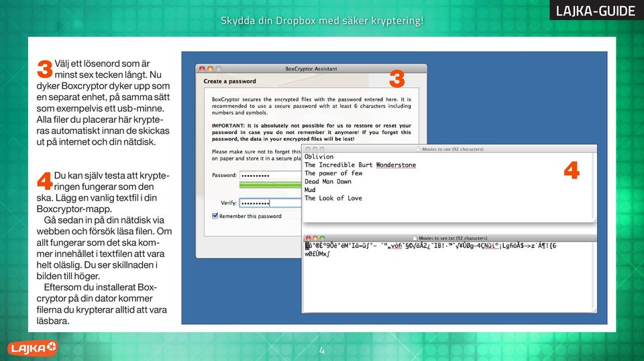644x361 pixels.
Task: Click the LAJKA-GUIDE label at top right
Action: (x=596, y=10)
